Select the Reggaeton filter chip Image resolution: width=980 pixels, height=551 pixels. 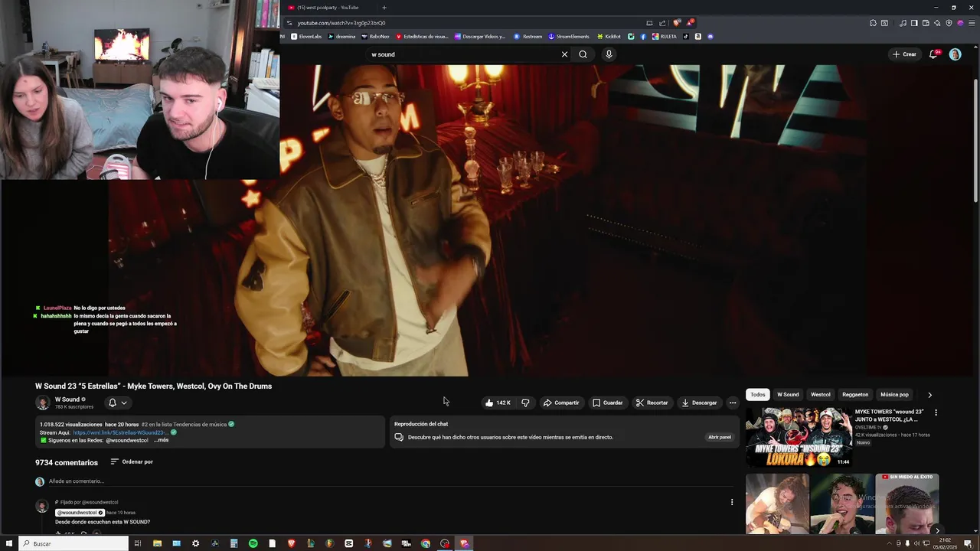(855, 395)
